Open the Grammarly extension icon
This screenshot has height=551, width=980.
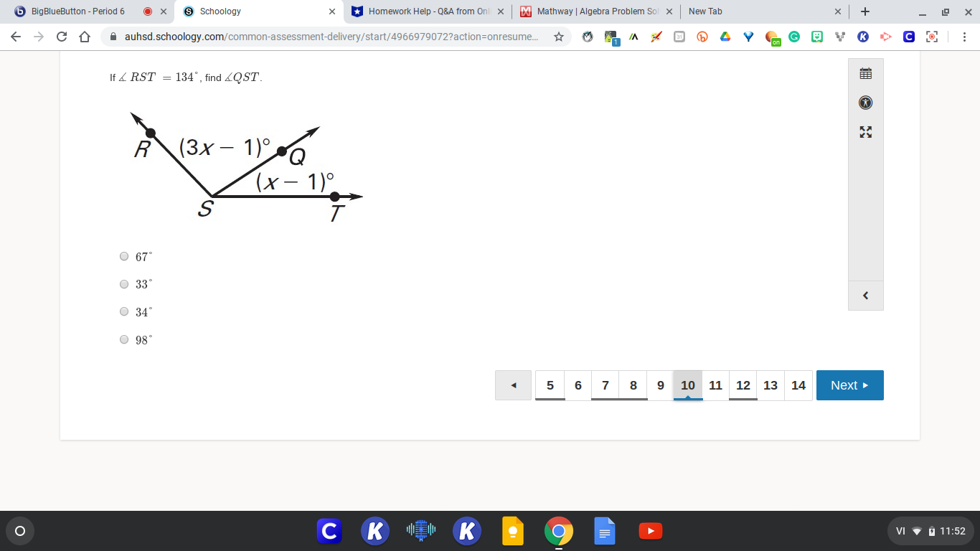pyautogui.click(x=794, y=37)
